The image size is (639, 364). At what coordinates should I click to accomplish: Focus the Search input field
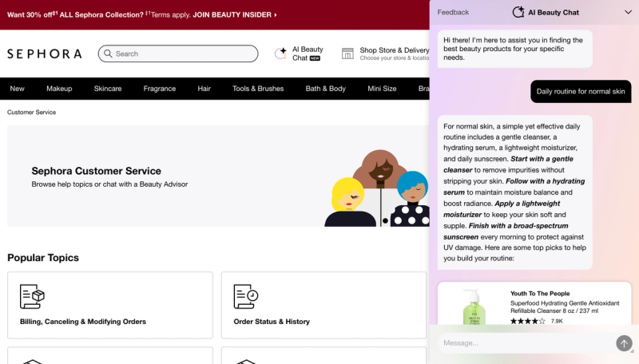pyautogui.click(x=178, y=53)
